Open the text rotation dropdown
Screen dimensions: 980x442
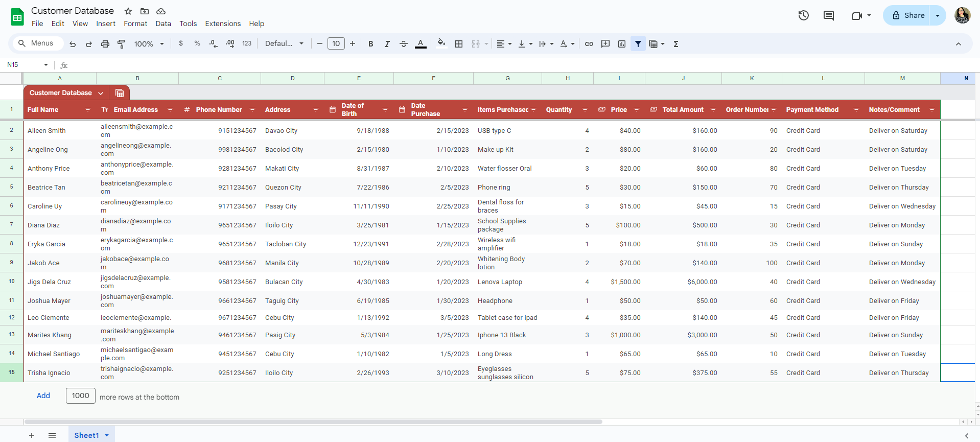(567, 44)
